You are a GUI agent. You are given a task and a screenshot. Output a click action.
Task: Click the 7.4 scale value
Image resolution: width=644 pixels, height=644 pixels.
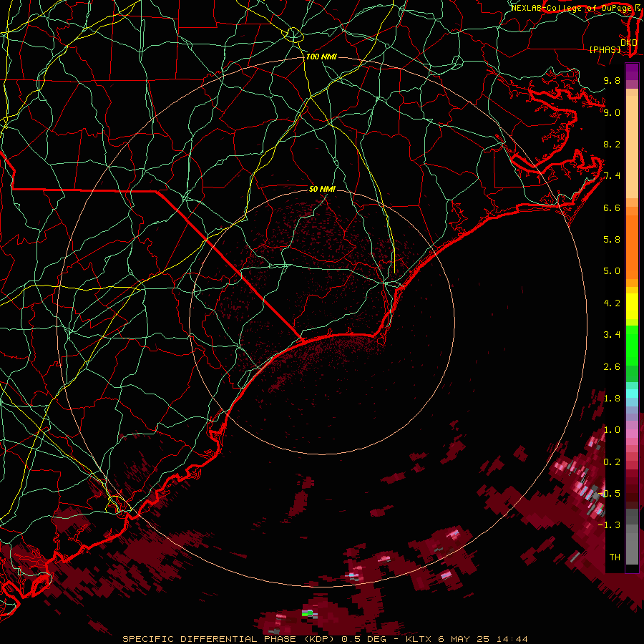click(x=612, y=176)
